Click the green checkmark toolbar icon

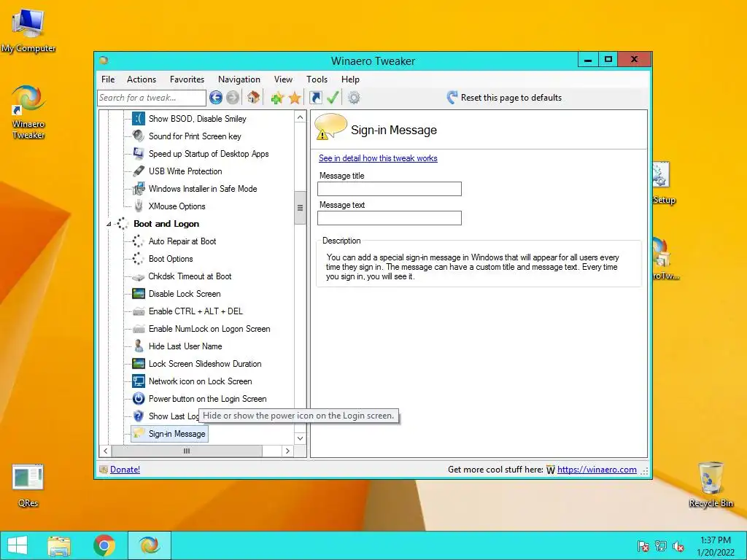pos(333,98)
